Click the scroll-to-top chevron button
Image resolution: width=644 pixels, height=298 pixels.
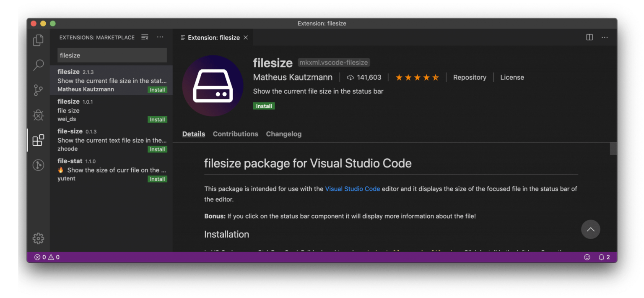coord(591,230)
